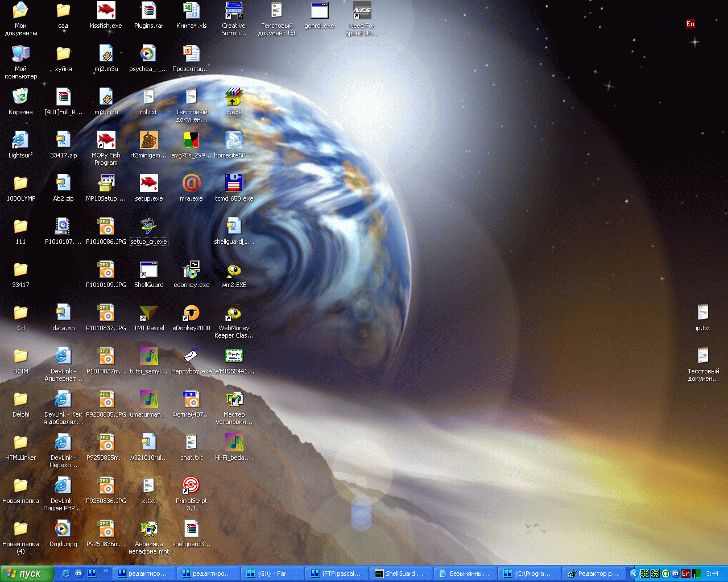Viewport: 728px width, 582px height.
Task: Click the system clock showing 3:44
Action: (x=712, y=573)
